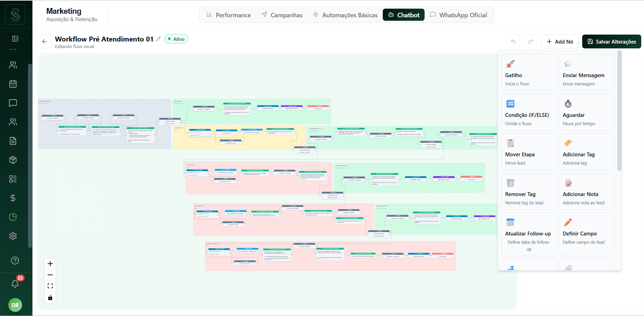Viewport: 644px width, 316px height.
Task: Zoom in on the workflow canvas
Action: click(50, 264)
